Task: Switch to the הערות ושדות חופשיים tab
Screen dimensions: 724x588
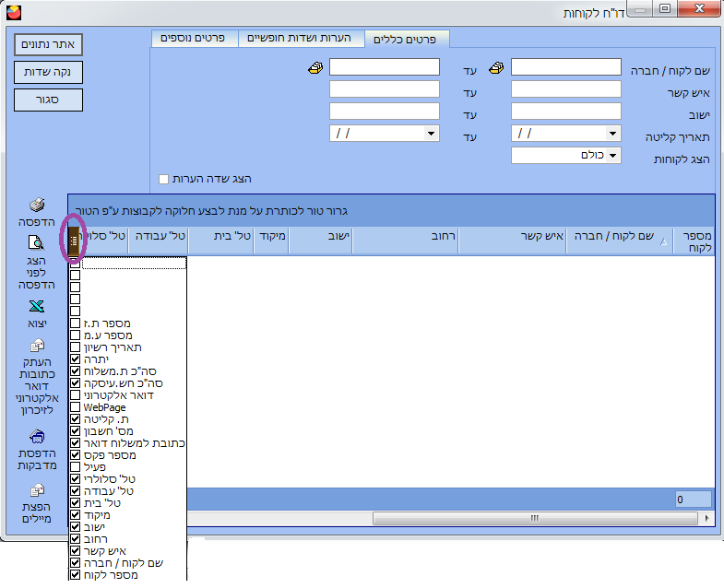Action: click(x=301, y=38)
